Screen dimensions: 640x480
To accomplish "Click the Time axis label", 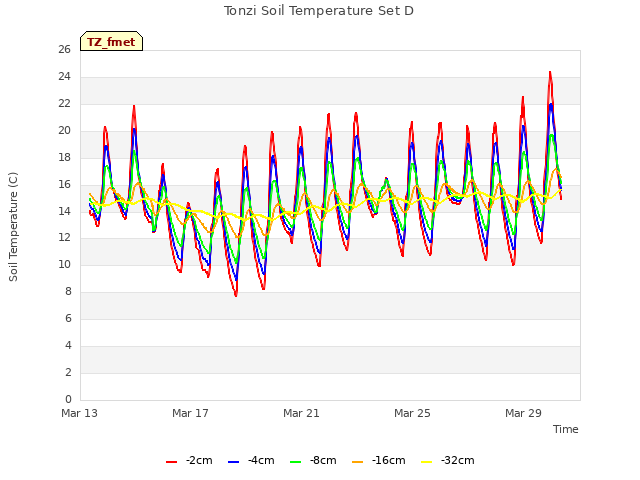I will (x=566, y=429).
